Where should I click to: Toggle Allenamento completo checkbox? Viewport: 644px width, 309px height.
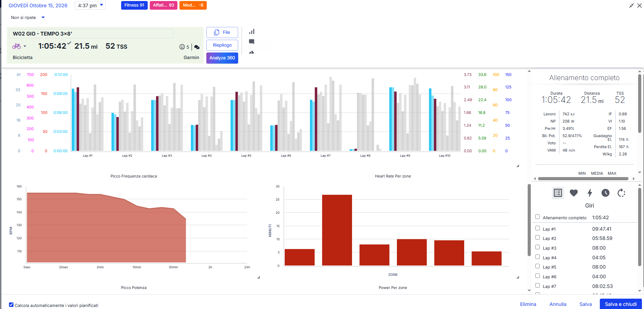pyautogui.click(x=537, y=217)
